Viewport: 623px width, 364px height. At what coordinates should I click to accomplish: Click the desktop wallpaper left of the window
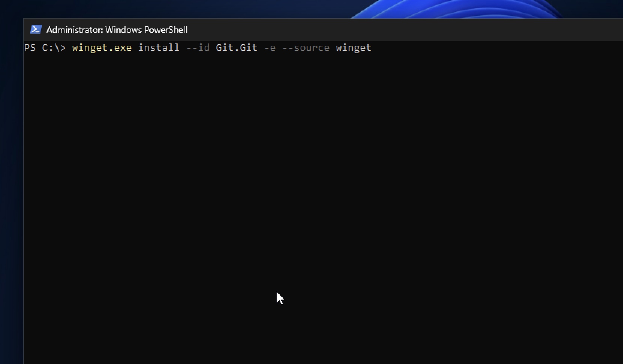pyautogui.click(x=11, y=187)
